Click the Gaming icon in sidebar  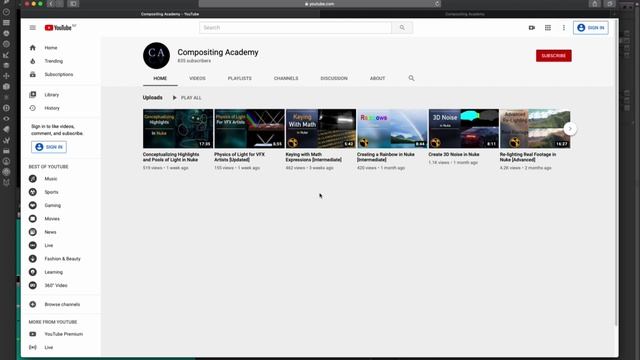click(x=33, y=205)
